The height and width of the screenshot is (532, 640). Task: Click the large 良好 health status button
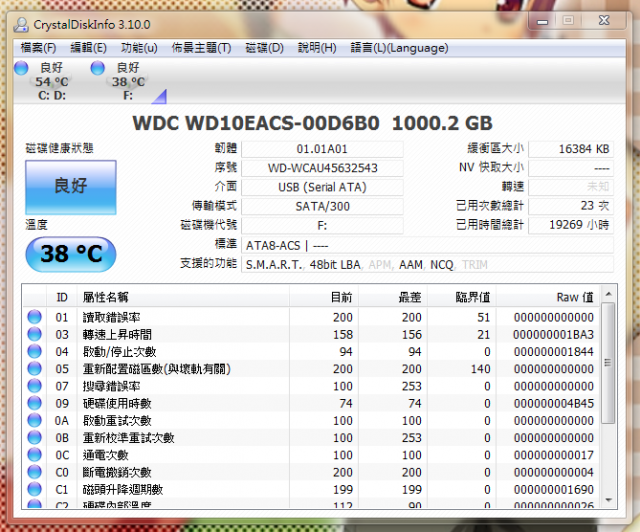pos(71,187)
